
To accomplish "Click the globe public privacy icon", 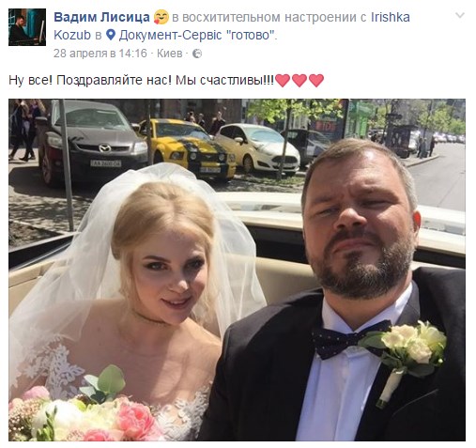I will pyautogui.click(x=197, y=54).
